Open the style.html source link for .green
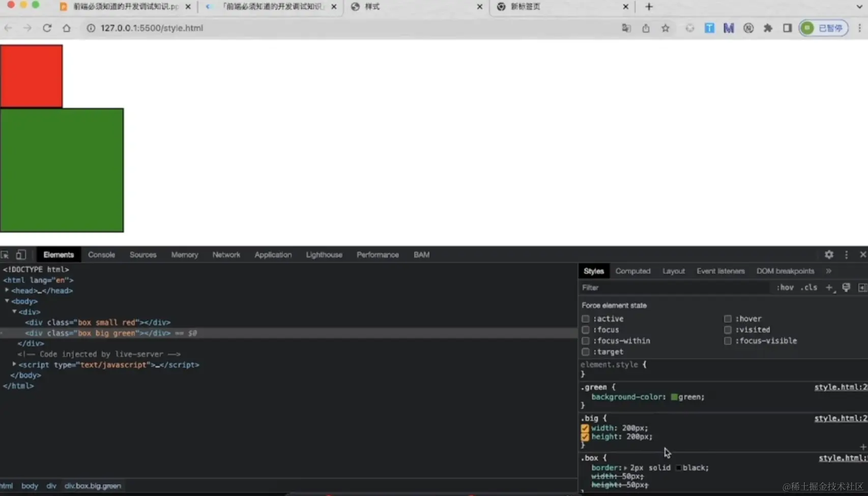Viewport: 868px width, 496px height. [x=841, y=387]
